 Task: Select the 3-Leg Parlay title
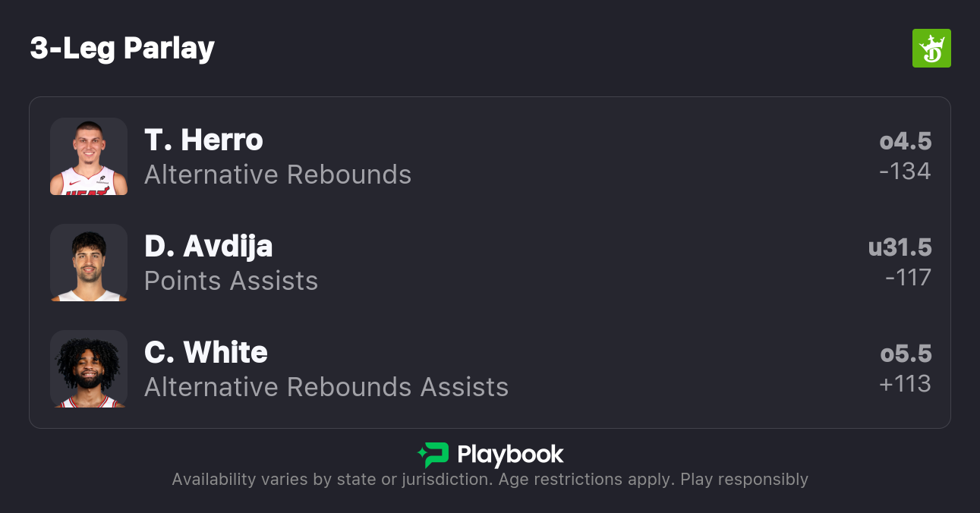tap(122, 49)
